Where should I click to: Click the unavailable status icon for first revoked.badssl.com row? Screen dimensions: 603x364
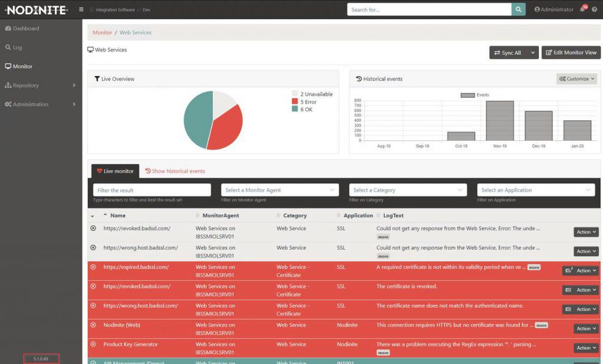click(93, 228)
